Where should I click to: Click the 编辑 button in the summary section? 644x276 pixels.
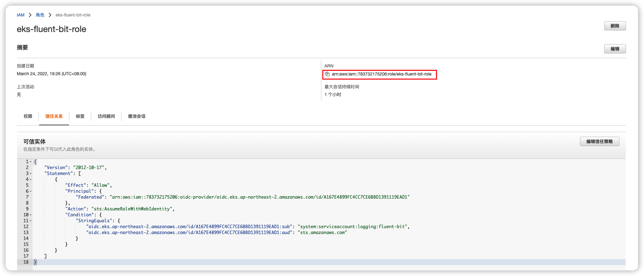pyautogui.click(x=615, y=49)
